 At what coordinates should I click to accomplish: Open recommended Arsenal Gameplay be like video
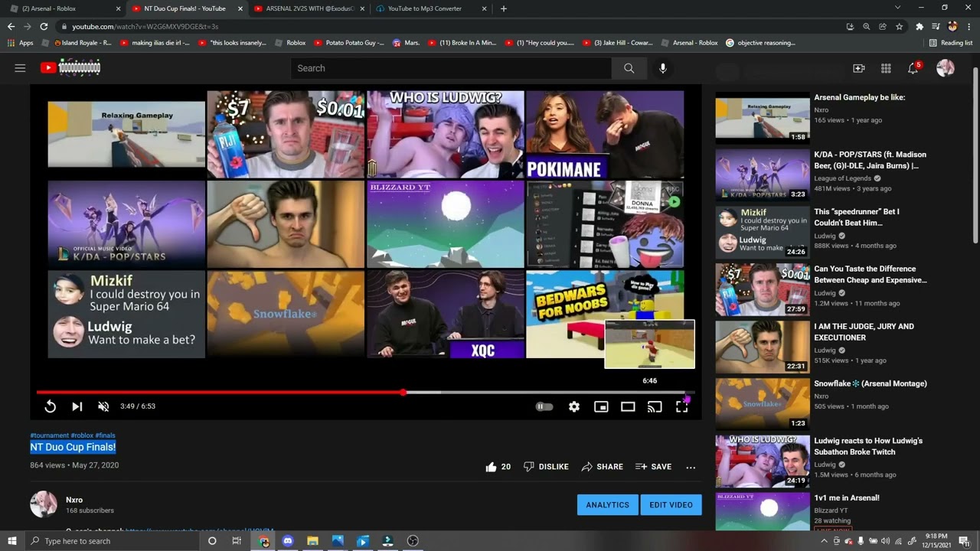click(x=859, y=97)
